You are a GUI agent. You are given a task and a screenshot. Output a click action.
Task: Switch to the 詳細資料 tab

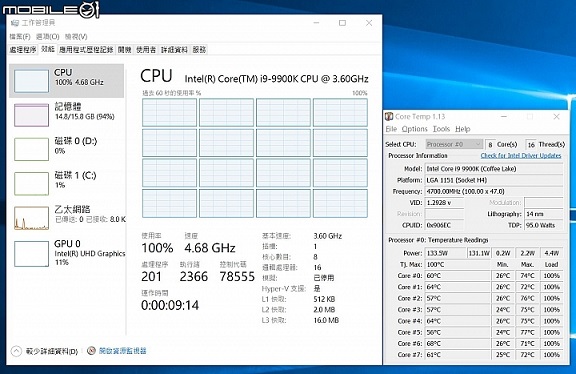[x=174, y=50]
